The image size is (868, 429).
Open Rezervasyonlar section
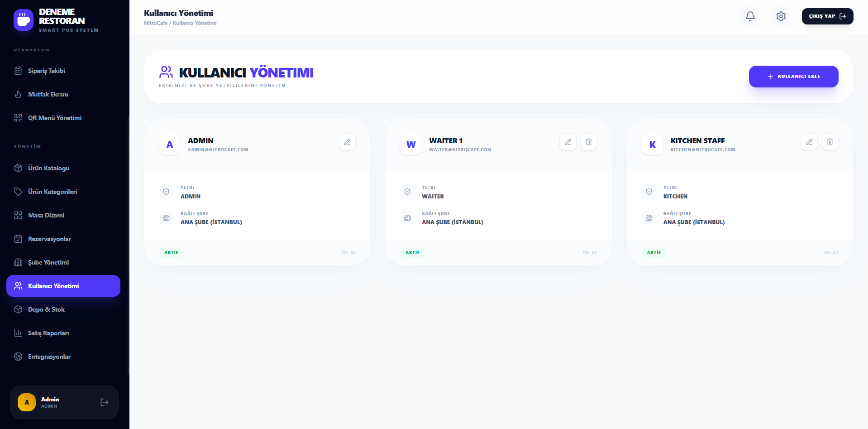[x=49, y=239]
